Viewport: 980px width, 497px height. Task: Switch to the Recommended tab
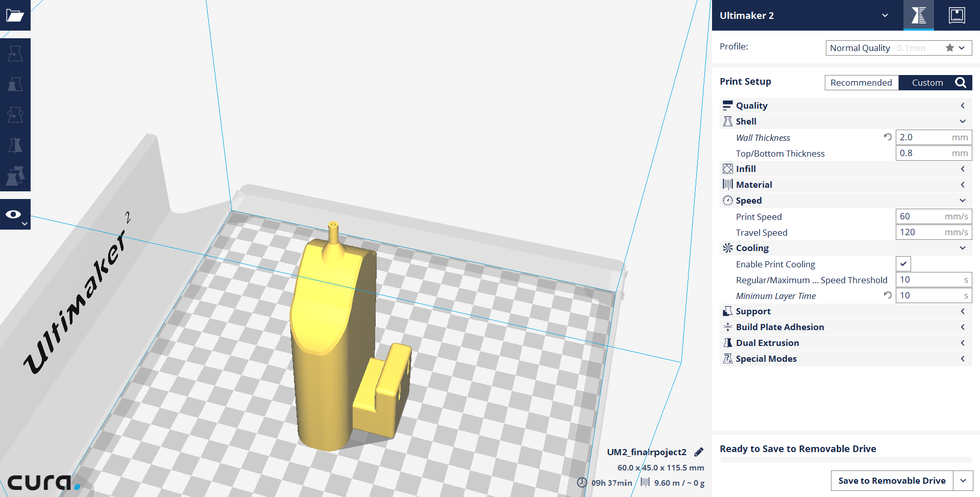tap(862, 83)
